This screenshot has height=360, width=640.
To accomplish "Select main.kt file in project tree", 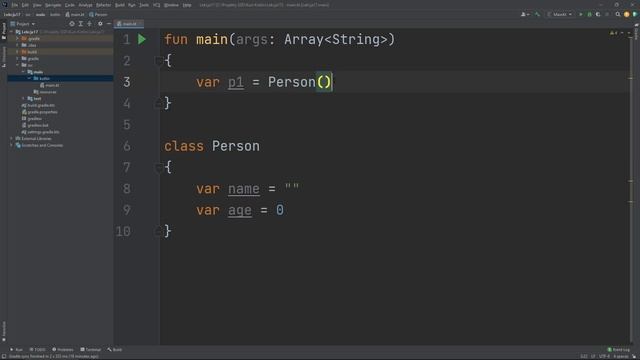I will pos(49,85).
